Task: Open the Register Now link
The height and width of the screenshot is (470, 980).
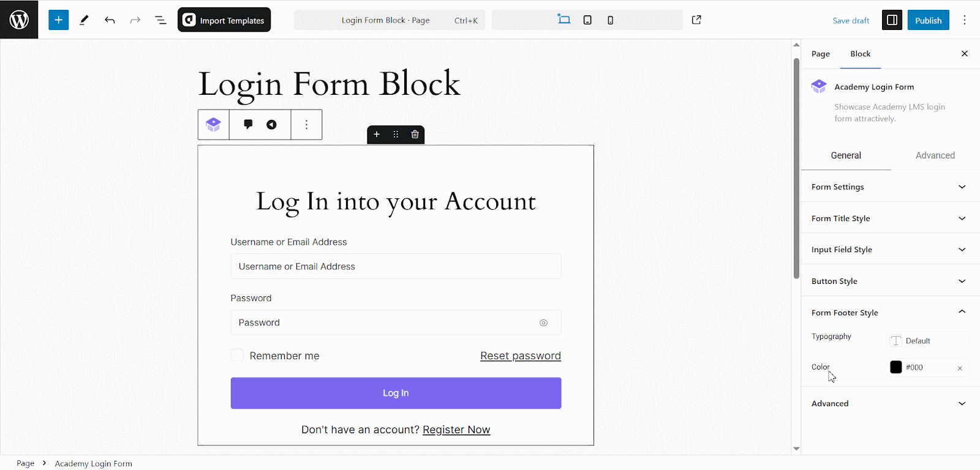Action: [x=456, y=429]
